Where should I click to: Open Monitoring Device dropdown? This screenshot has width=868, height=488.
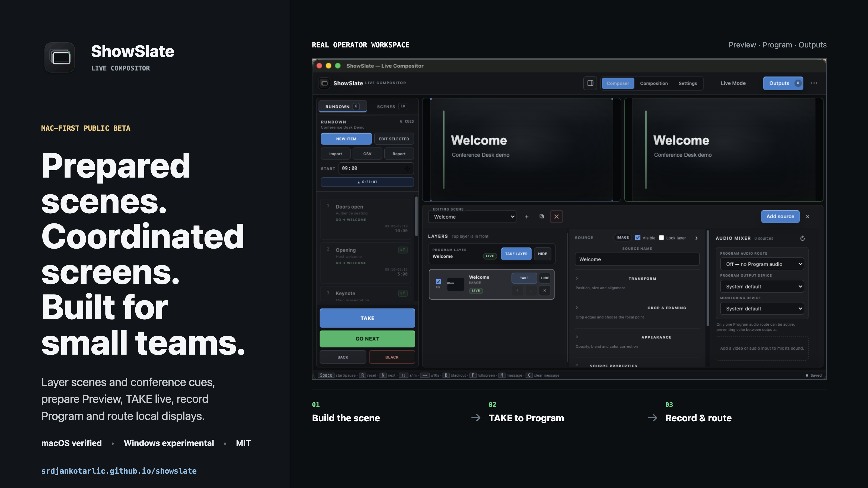click(x=762, y=309)
